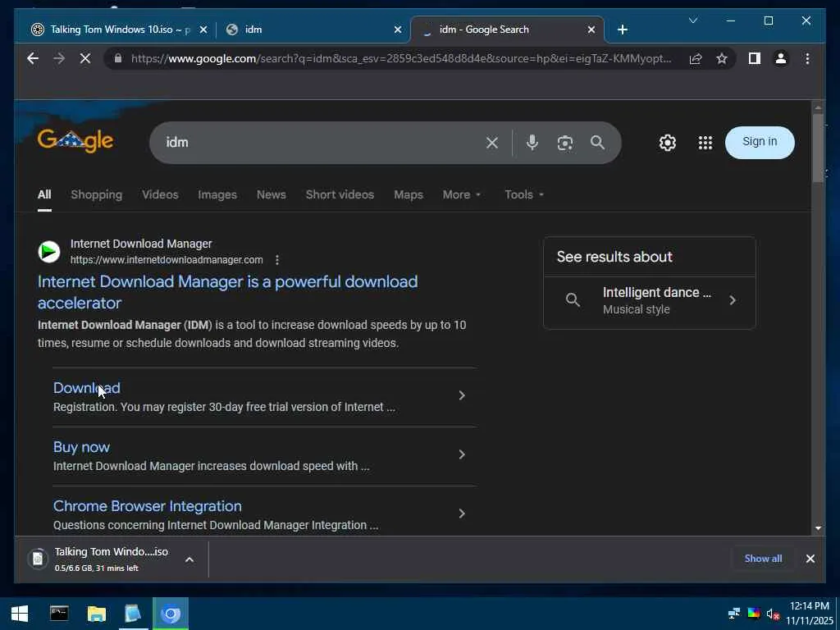Screen dimensions: 840x630
Task: Stop loading the page
Action: (x=85, y=58)
